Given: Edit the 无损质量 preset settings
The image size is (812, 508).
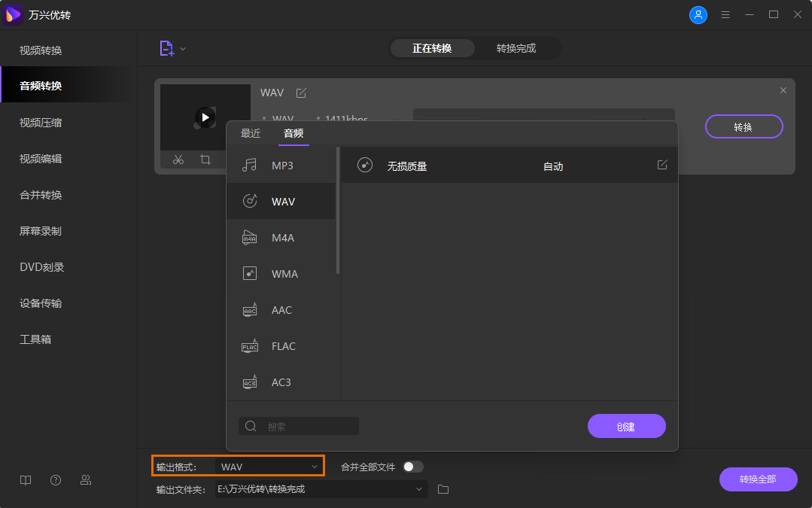Looking at the screenshot, I should (662, 164).
